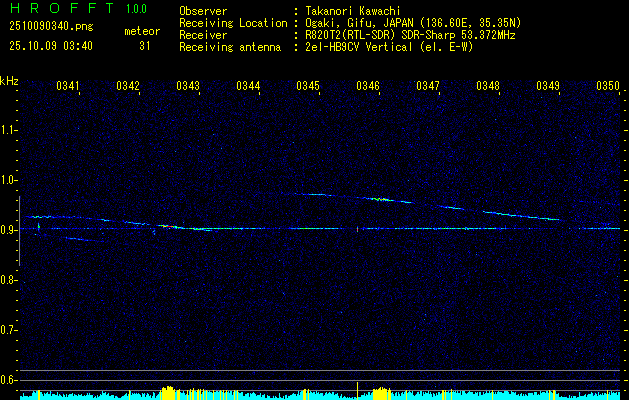
Task: Select observer name Takanori Kawachi
Action: 350,10
